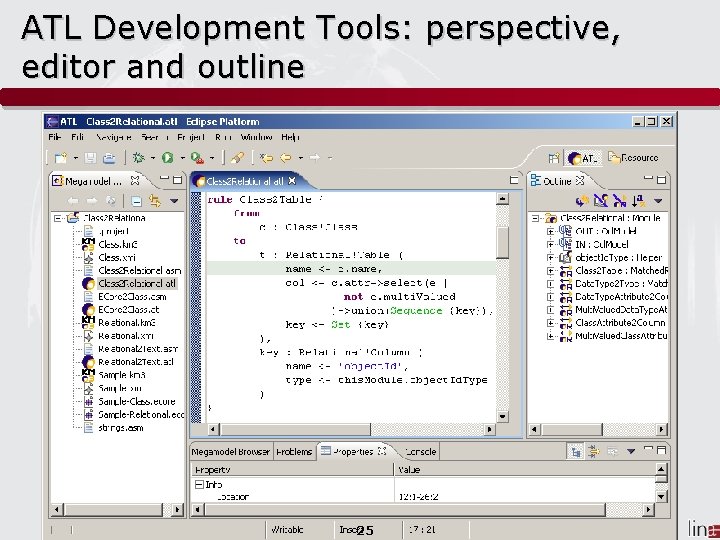Image resolution: width=720 pixels, height=540 pixels.
Task: Collapse the Class2Relational project tree node
Action: point(57,218)
